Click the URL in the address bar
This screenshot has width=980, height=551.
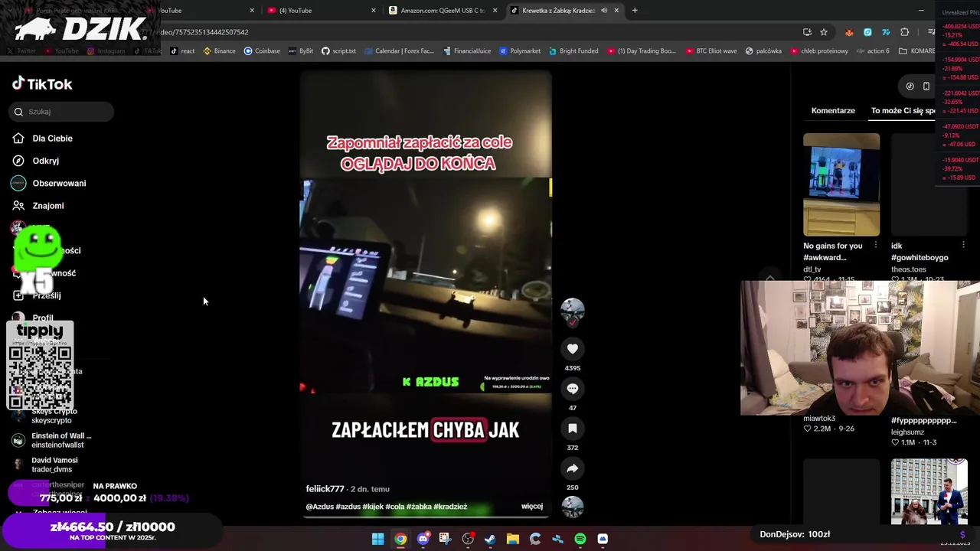(204, 32)
